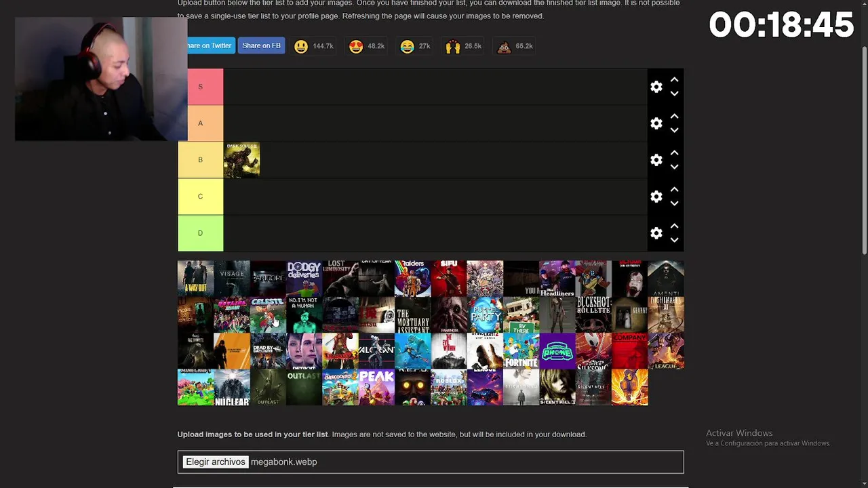Move A tier row up with arrow
868x488 pixels.
(674, 117)
